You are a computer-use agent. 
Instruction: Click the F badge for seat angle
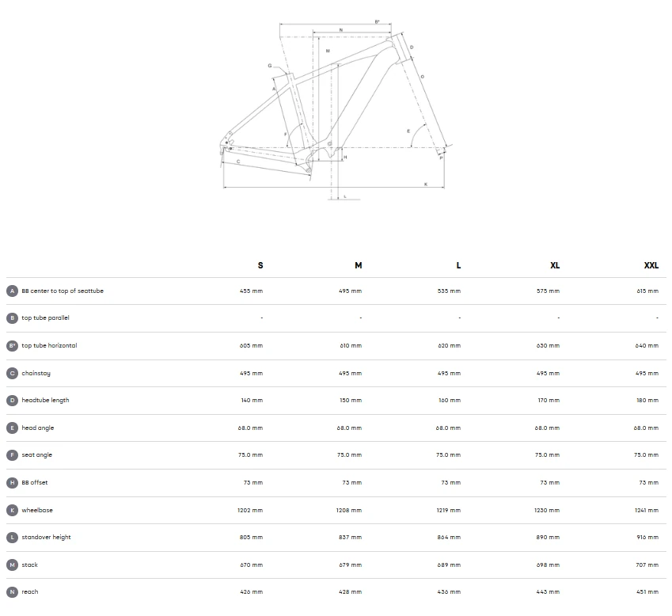(12, 454)
